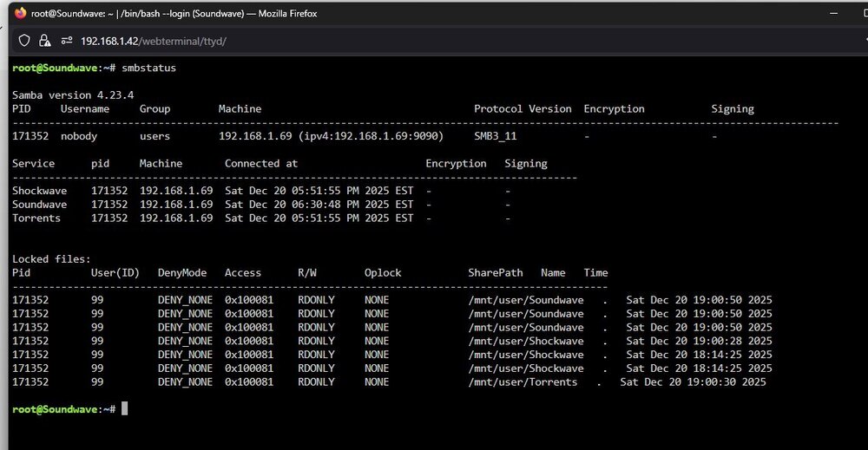868x450 pixels.
Task: Click the 'User(ID)' column header
Action: point(115,272)
